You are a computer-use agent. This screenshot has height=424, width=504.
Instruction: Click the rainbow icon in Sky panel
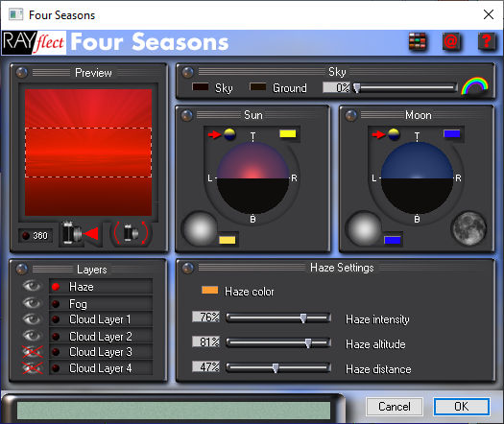[475, 85]
